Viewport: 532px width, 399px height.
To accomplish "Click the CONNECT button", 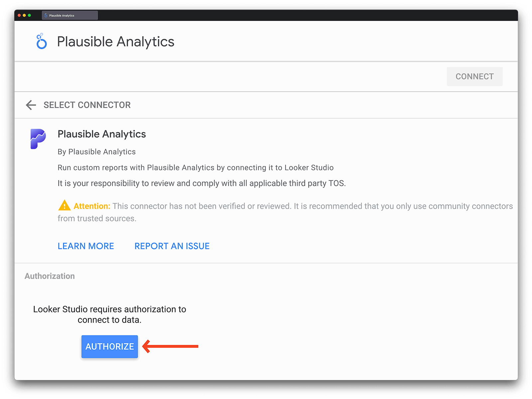I will click(474, 76).
